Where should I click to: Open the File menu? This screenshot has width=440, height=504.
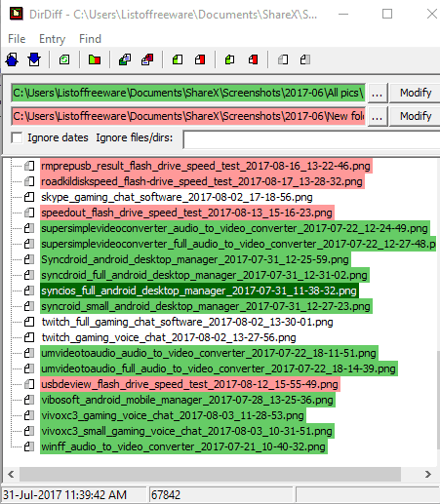[17, 39]
